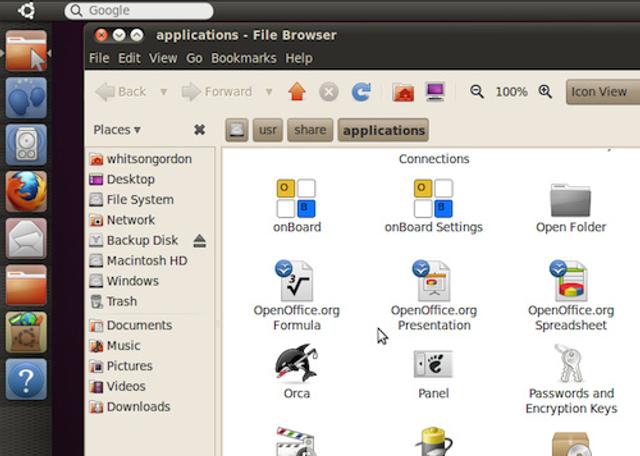640x456 pixels.
Task: Open the Forward history dropdown arrow
Action: (x=269, y=92)
